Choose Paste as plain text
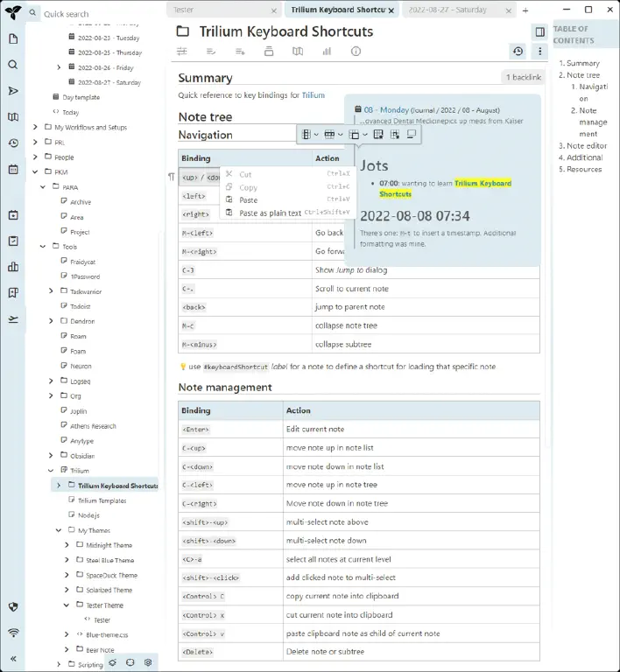The image size is (620, 672). [x=288, y=213]
